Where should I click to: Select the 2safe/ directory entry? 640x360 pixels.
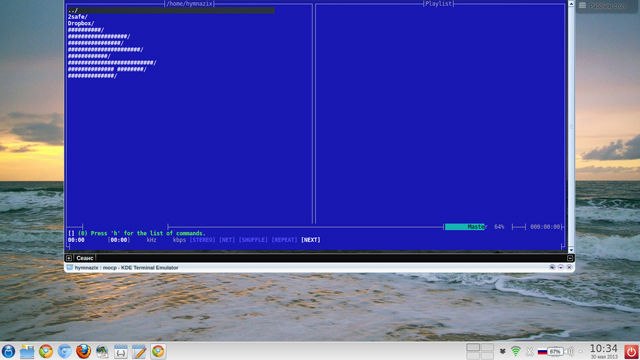pyautogui.click(x=78, y=17)
